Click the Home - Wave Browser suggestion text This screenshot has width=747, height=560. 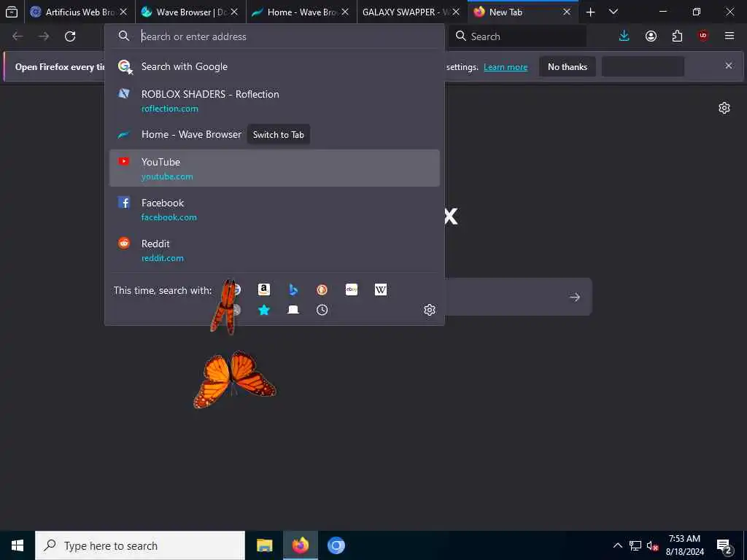point(191,134)
